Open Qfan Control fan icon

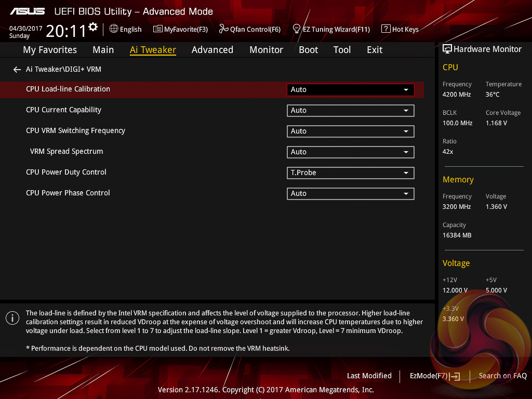pos(223,29)
